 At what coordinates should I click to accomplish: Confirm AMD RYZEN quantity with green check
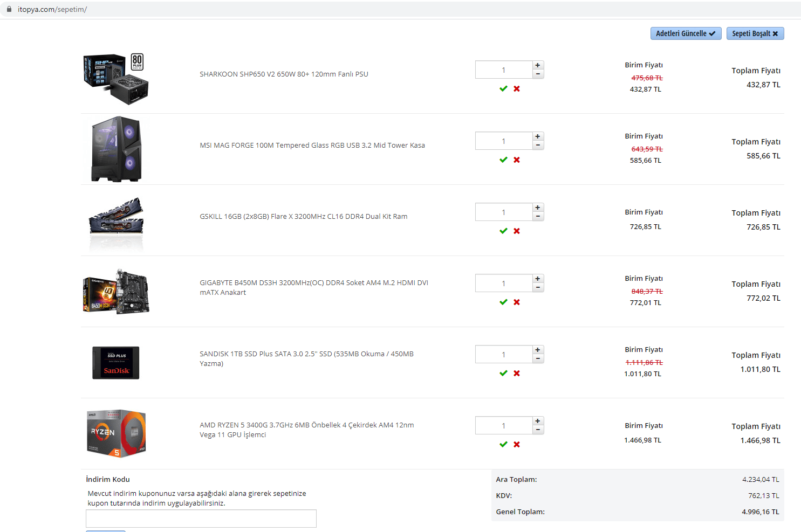[503, 444]
